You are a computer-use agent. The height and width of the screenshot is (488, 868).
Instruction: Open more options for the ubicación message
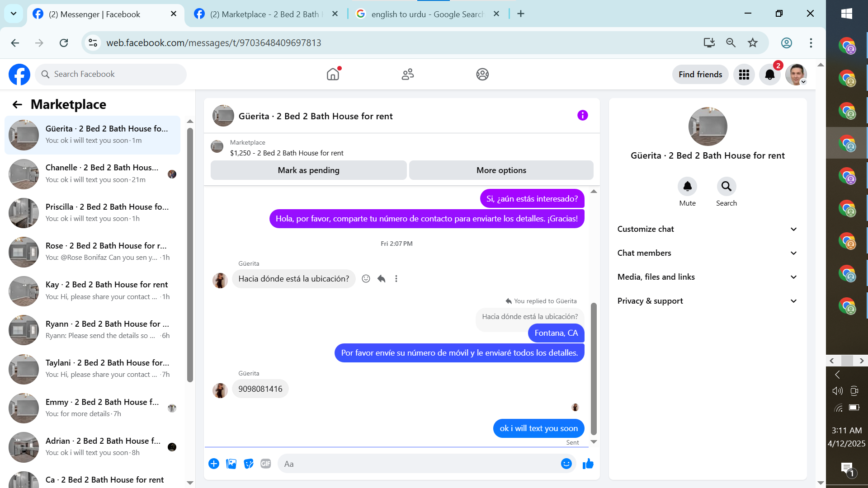point(396,279)
